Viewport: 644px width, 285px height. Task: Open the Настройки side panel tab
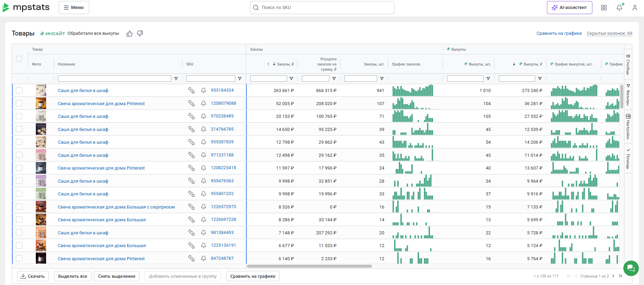[628, 126]
